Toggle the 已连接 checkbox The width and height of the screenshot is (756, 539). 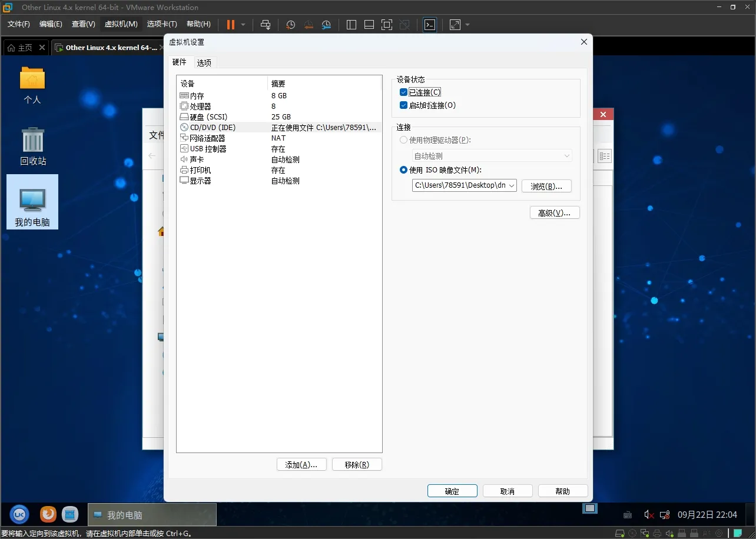403,92
